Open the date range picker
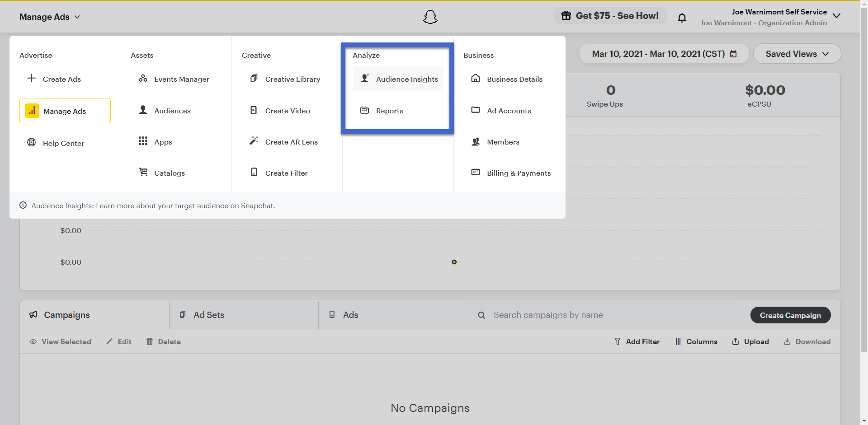The image size is (868, 425). (x=664, y=54)
